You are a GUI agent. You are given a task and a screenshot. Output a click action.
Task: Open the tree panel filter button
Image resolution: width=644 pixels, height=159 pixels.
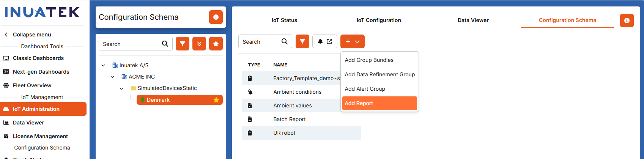[x=183, y=44]
